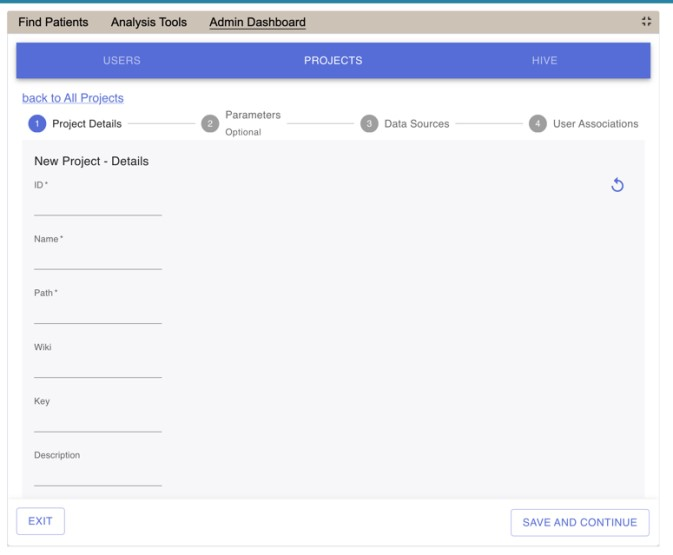Select the Wiki input field

pyautogui.click(x=97, y=366)
